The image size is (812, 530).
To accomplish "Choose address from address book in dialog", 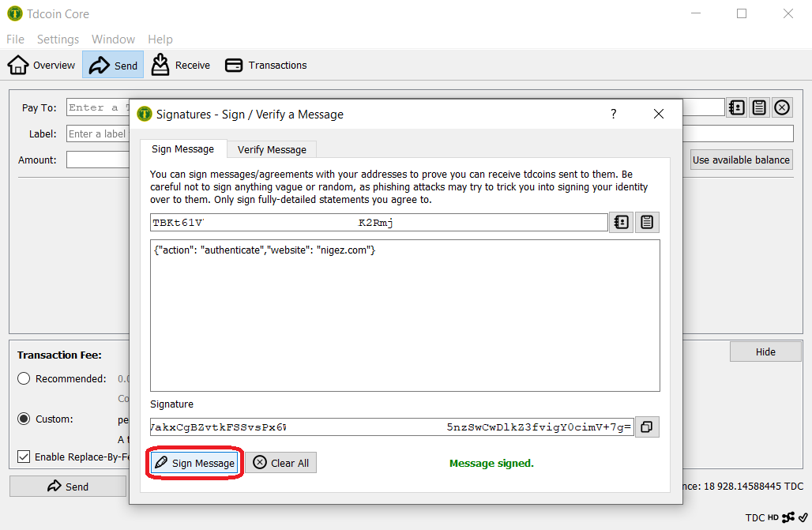I will (622, 223).
